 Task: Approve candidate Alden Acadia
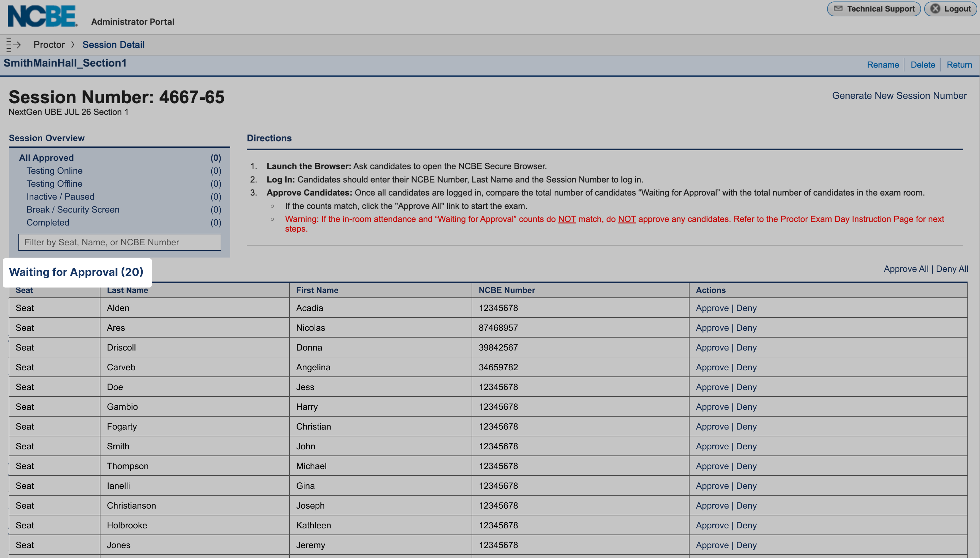click(x=712, y=308)
